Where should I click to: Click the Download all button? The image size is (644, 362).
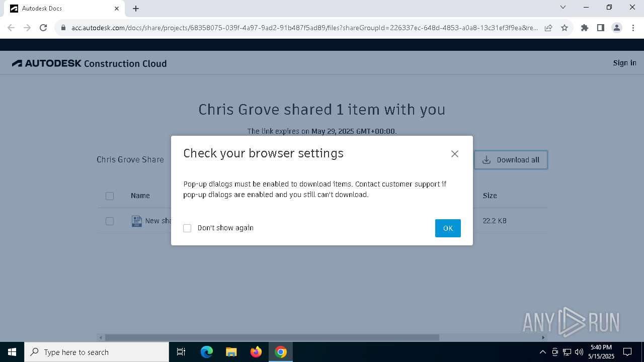[x=511, y=160]
